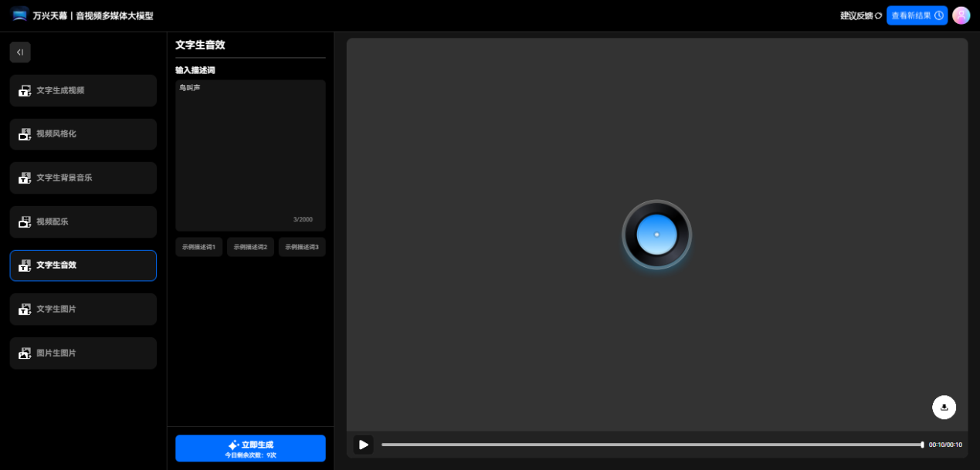Download the generated audio
Viewport: 980px width, 470px height.
[x=944, y=407]
